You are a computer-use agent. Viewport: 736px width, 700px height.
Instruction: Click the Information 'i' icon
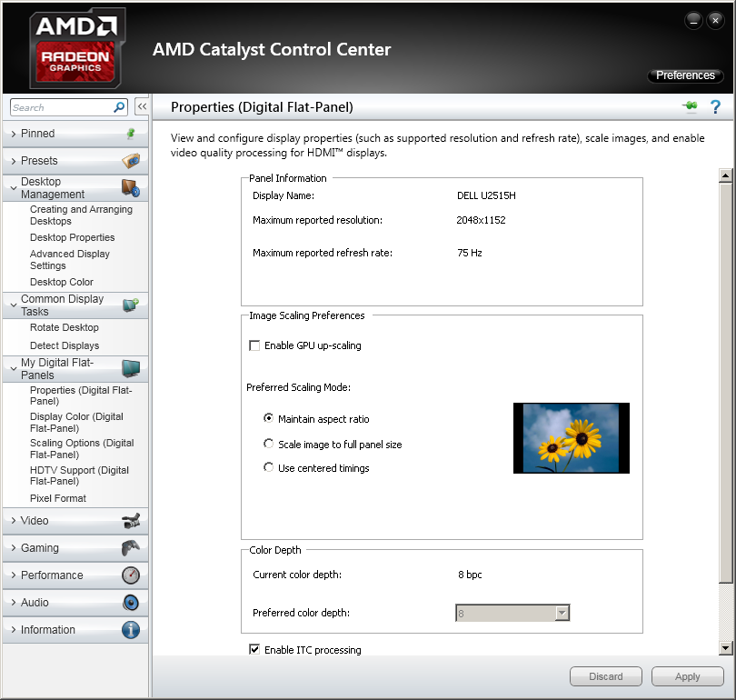coord(131,630)
